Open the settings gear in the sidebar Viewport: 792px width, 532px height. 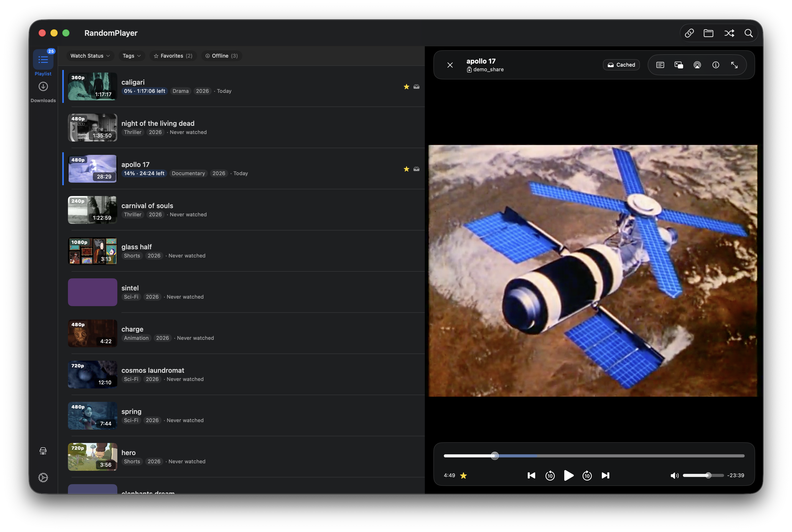point(43,478)
